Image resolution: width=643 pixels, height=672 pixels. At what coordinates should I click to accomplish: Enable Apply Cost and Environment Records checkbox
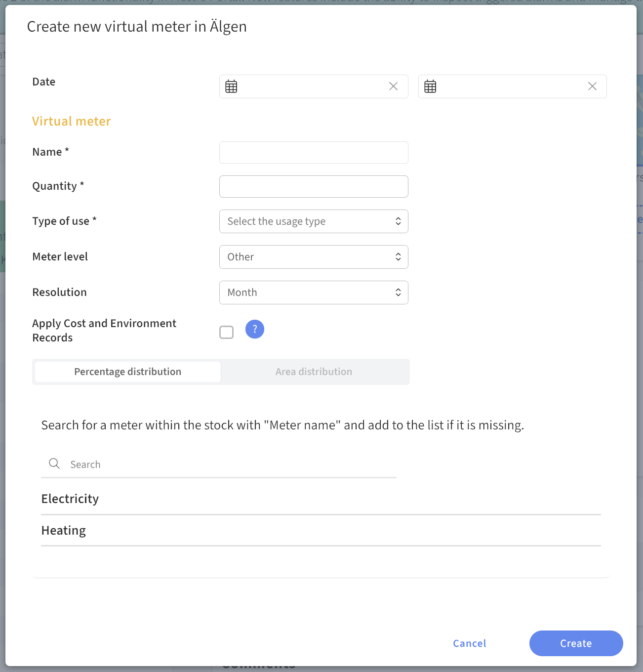pyautogui.click(x=227, y=332)
